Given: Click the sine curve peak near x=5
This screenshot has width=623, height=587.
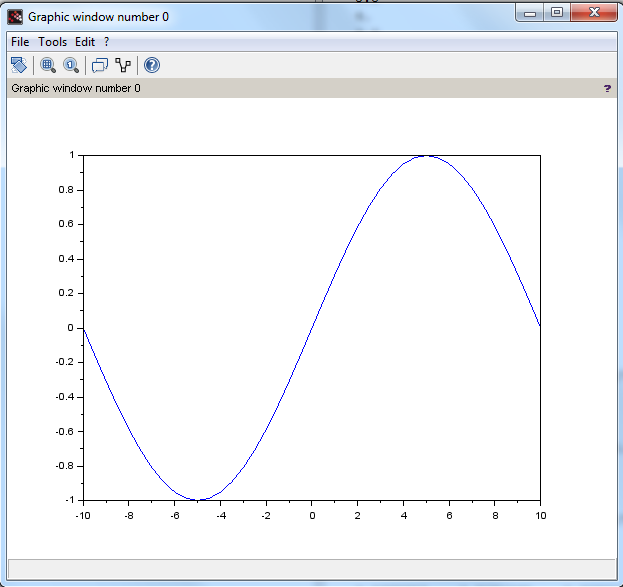Looking at the screenshot, I should point(426,156).
